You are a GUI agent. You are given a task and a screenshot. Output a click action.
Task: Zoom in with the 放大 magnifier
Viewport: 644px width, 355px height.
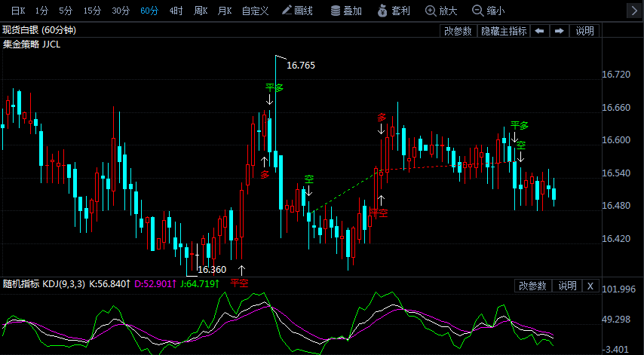[x=441, y=11]
